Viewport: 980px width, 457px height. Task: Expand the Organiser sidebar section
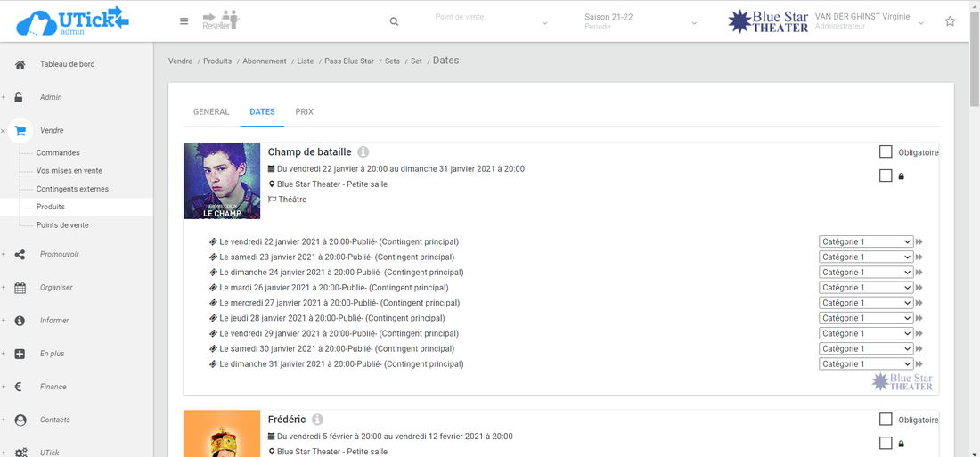56,288
